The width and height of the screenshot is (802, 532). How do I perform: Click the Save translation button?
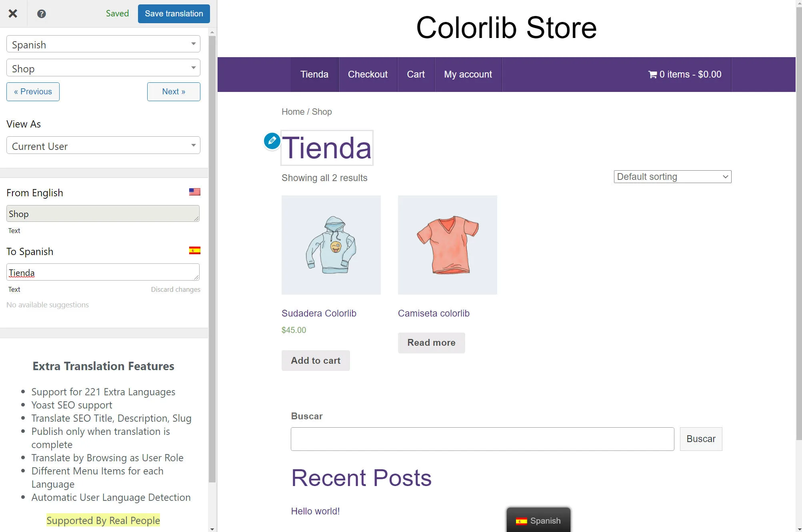pyautogui.click(x=174, y=13)
